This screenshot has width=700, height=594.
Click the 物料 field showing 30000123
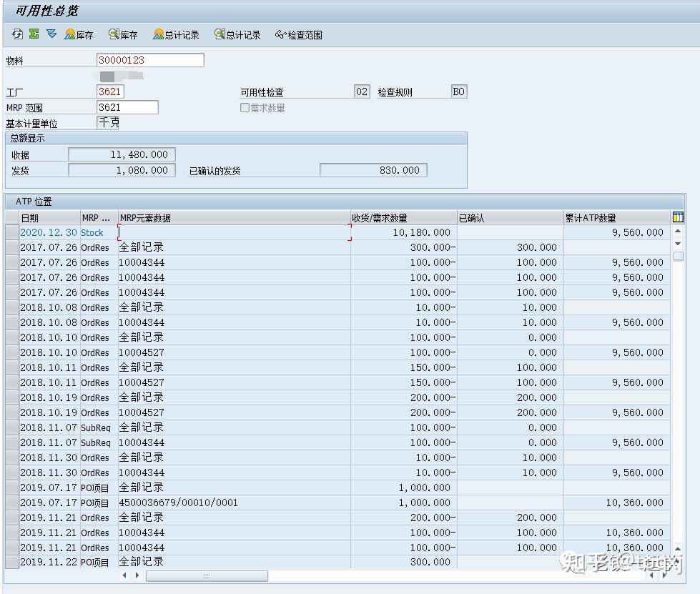tap(150, 60)
